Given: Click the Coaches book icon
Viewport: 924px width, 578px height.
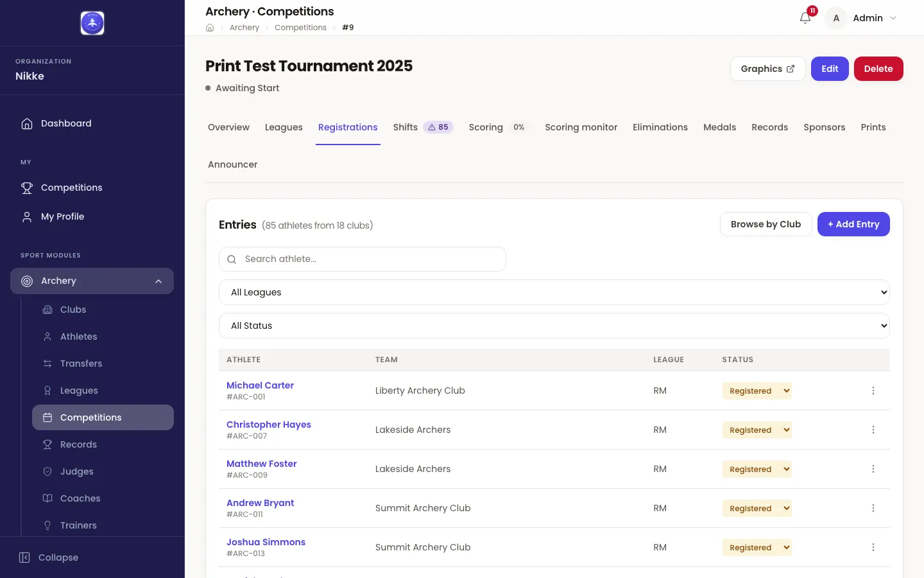Looking at the screenshot, I should pyautogui.click(x=47, y=498).
